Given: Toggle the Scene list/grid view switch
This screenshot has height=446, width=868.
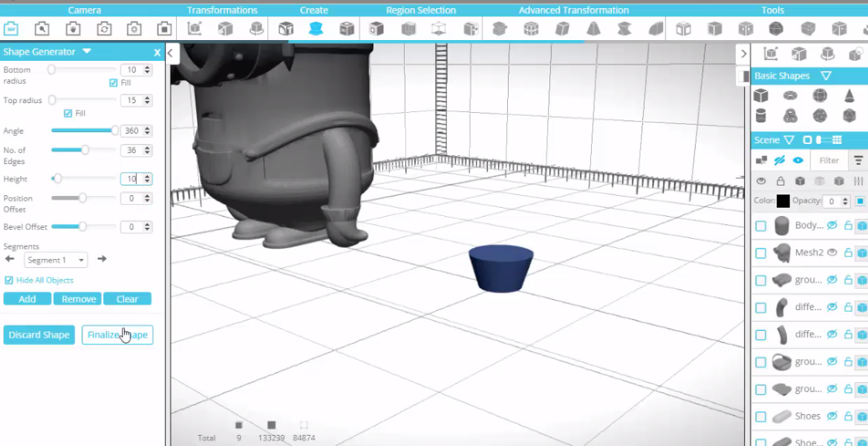Looking at the screenshot, I should 823,140.
